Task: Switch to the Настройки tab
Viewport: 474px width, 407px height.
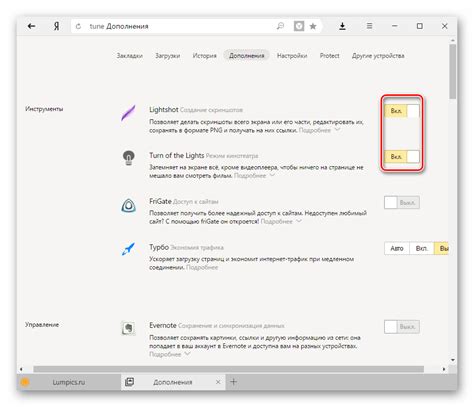Action: coord(292,56)
